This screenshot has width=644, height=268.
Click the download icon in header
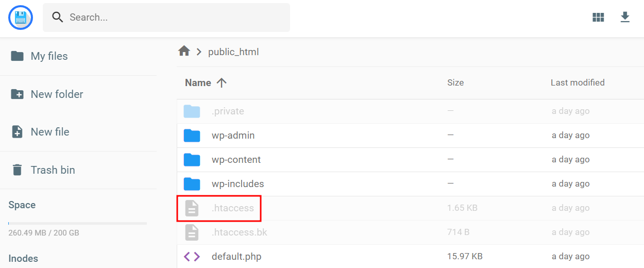click(625, 18)
